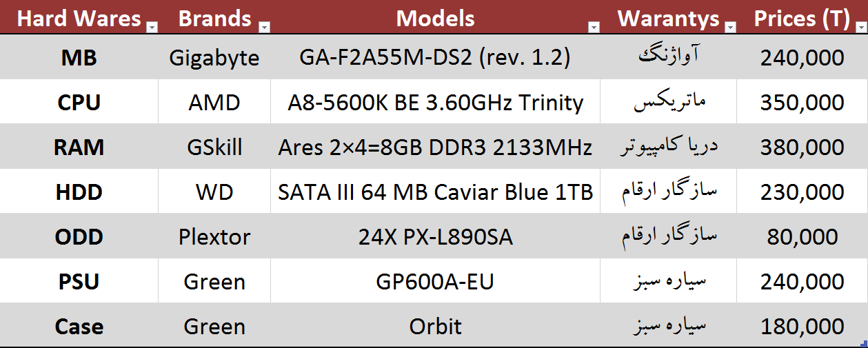Select the MB row label cell

(x=79, y=58)
